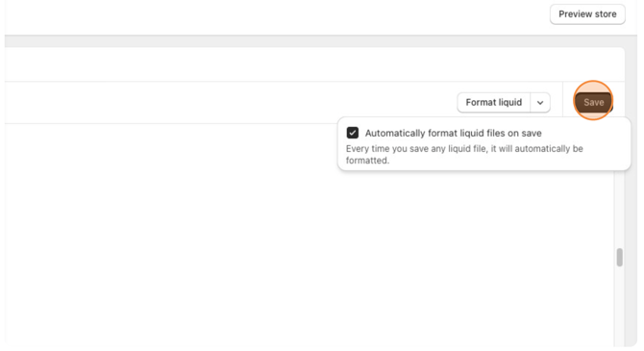The image size is (644, 351).
Task: Click the checkmark icon in the popover
Action: click(x=353, y=133)
